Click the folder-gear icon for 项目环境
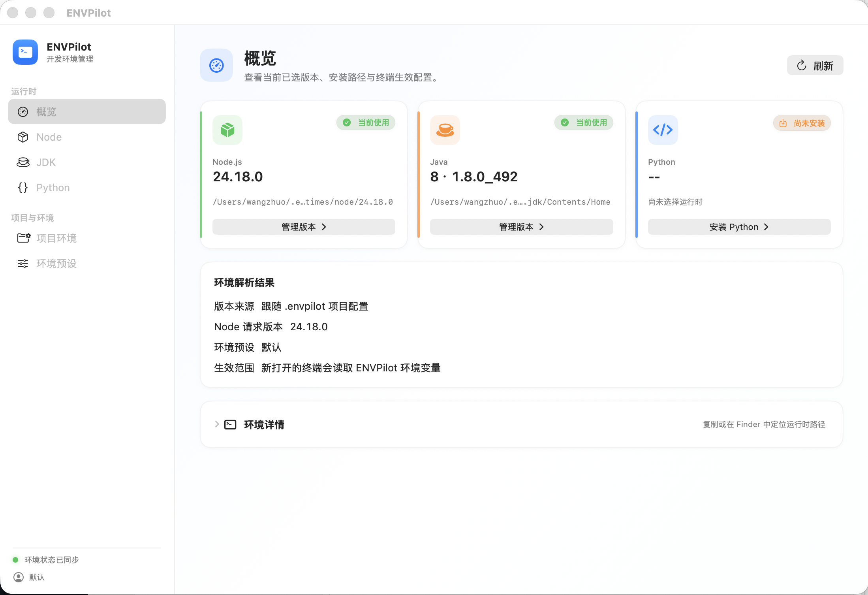The image size is (868, 595). pyautogui.click(x=24, y=238)
